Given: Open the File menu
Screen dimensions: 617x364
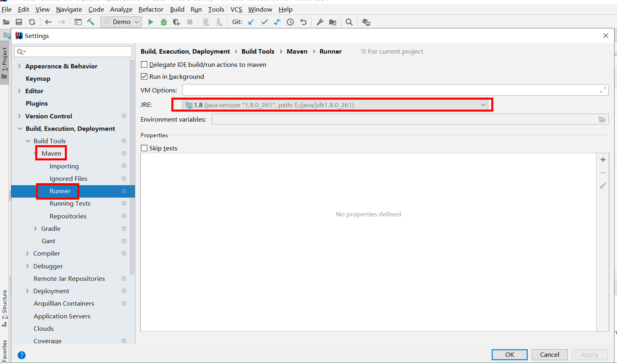Looking at the screenshot, I should 6,9.
